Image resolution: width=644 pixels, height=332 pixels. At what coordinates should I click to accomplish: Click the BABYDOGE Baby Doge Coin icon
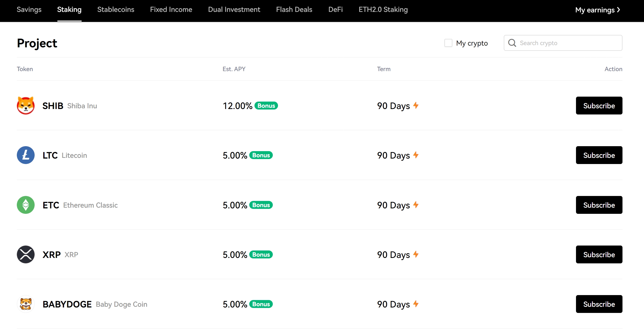click(26, 304)
